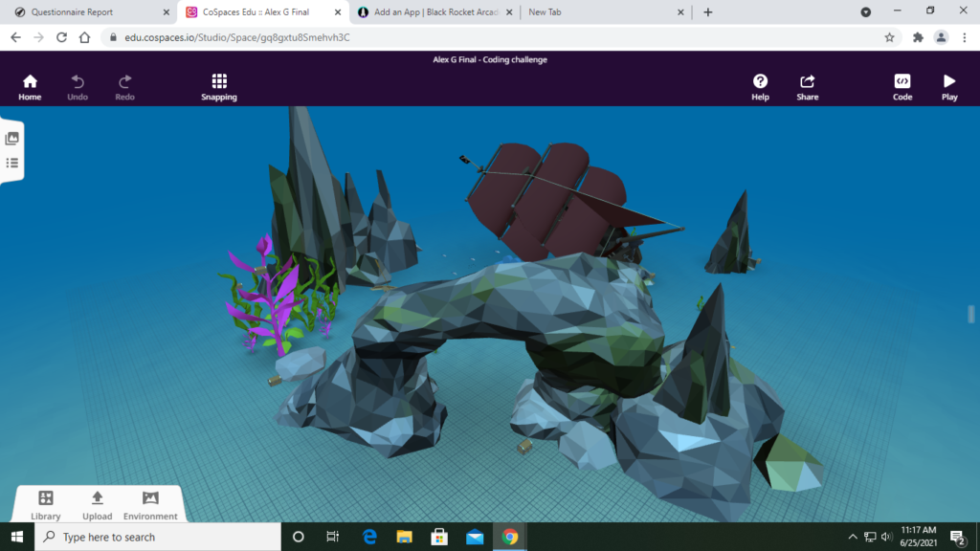Open a new browser tab
Screen dimensions: 980x551
click(x=707, y=11)
